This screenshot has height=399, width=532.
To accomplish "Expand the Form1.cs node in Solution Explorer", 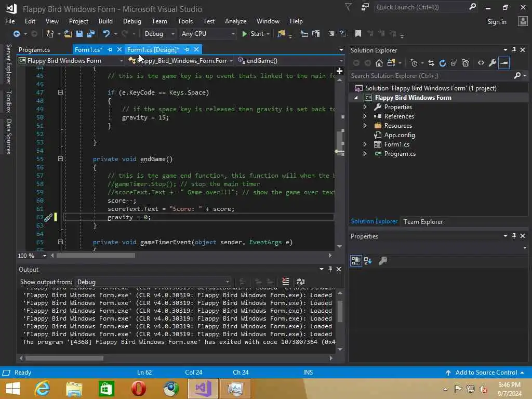I will 365,144.
